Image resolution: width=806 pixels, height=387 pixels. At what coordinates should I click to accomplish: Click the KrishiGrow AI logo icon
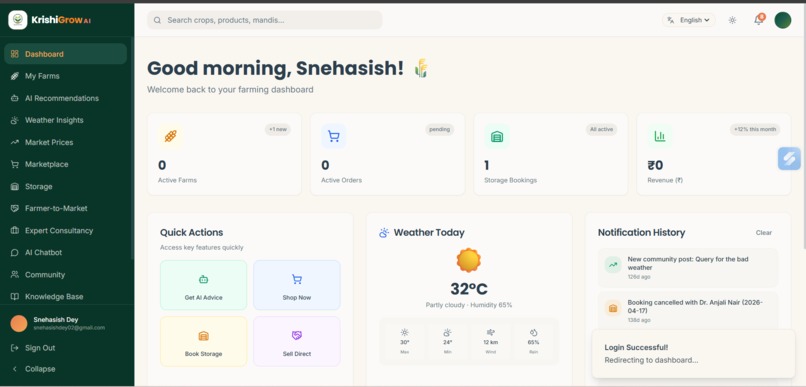point(17,20)
